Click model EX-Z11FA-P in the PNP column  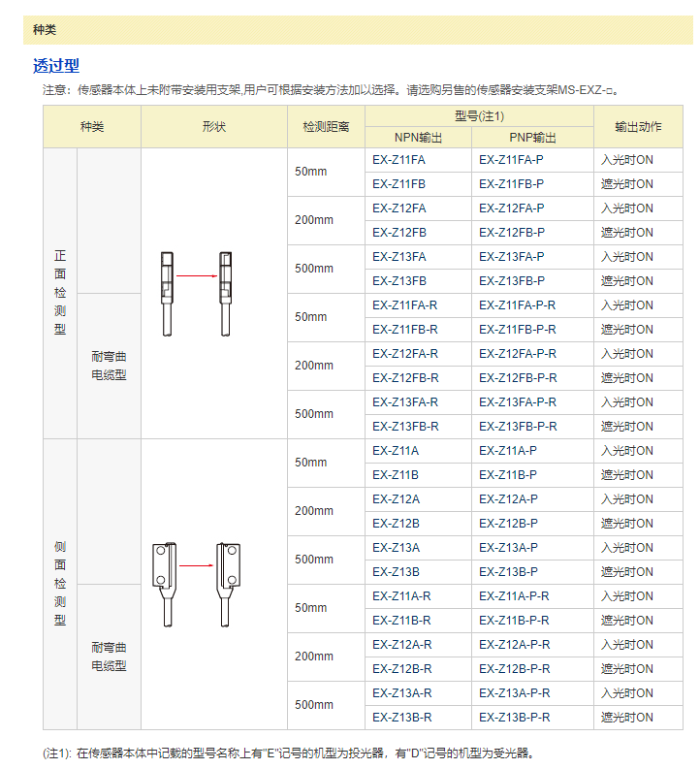pyautogui.click(x=511, y=160)
